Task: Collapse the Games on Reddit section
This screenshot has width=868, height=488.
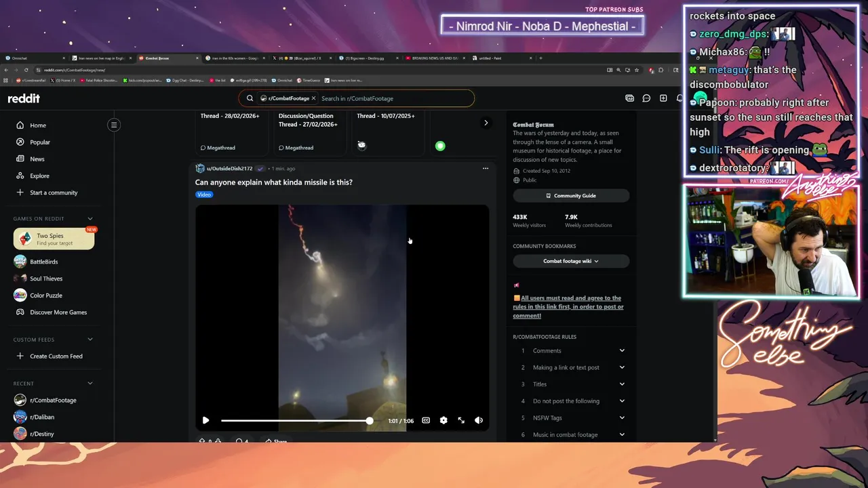Action: pyautogui.click(x=90, y=218)
